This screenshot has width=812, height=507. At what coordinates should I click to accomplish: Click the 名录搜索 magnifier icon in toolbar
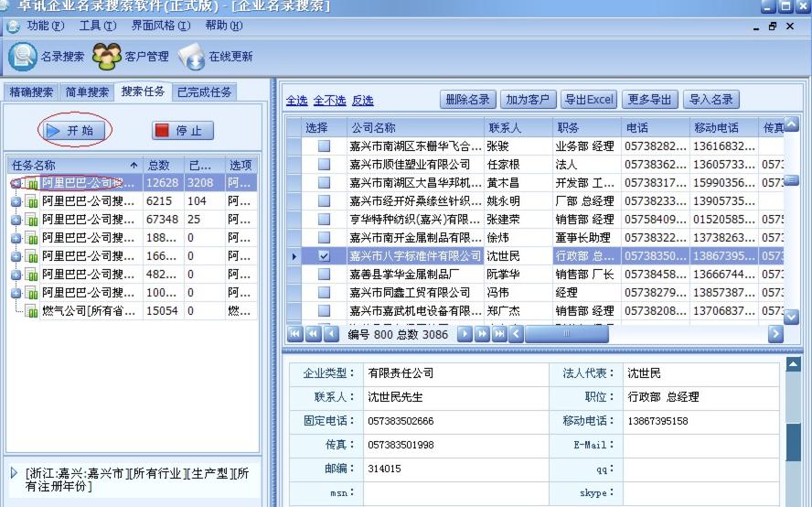coord(22,57)
